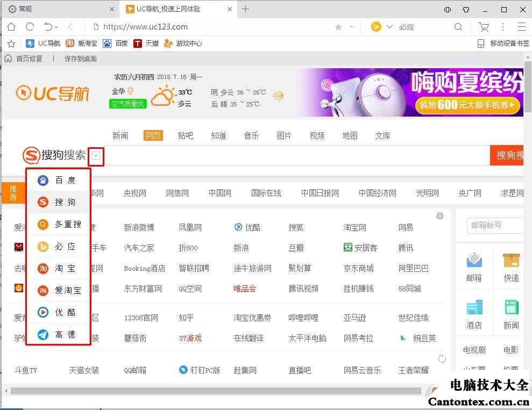Choose 优酷 from engine list

[x=58, y=312]
